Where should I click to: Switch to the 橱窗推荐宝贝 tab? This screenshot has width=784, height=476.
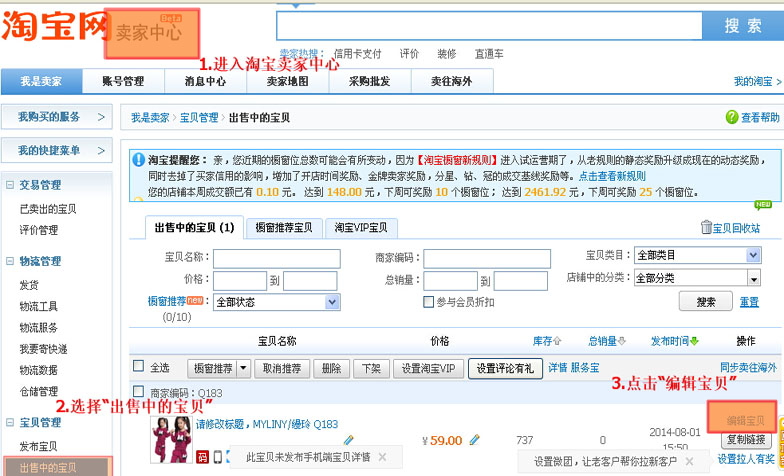click(x=284, y=228)
